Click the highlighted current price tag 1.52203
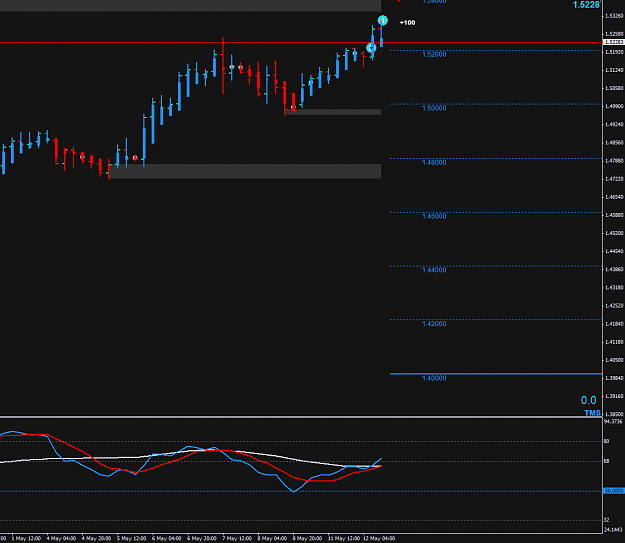Viewport: 625px width, 543px height. tap(614, 42)
